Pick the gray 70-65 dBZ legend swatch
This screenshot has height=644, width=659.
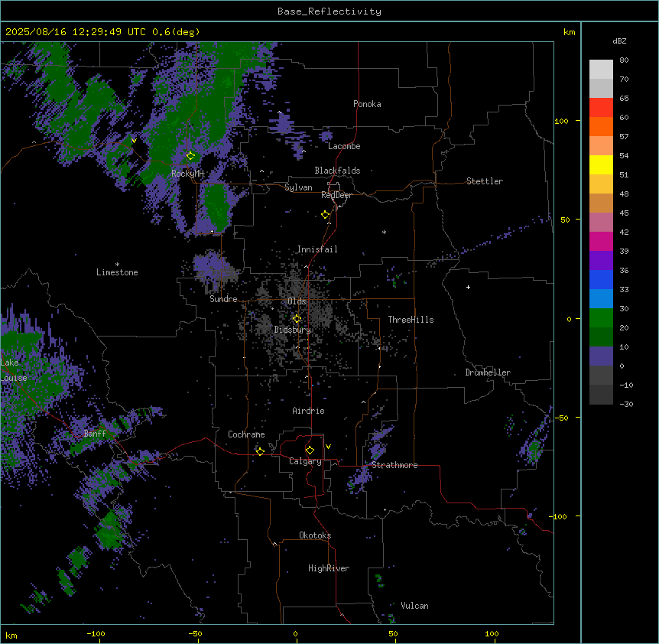601,88
